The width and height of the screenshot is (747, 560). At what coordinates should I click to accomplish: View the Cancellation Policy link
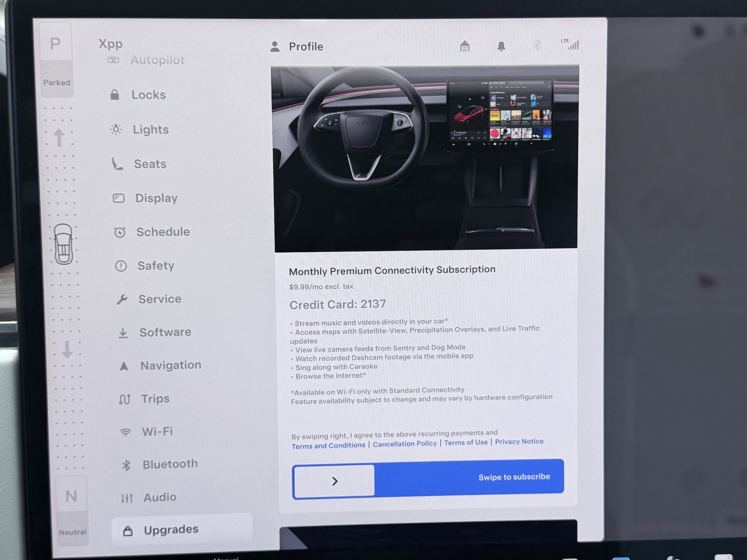coord(405,444)
